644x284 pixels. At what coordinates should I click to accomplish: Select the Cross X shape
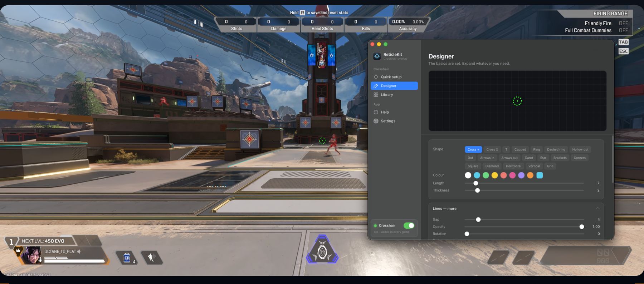pyautogui.click(x=492, y=150)
